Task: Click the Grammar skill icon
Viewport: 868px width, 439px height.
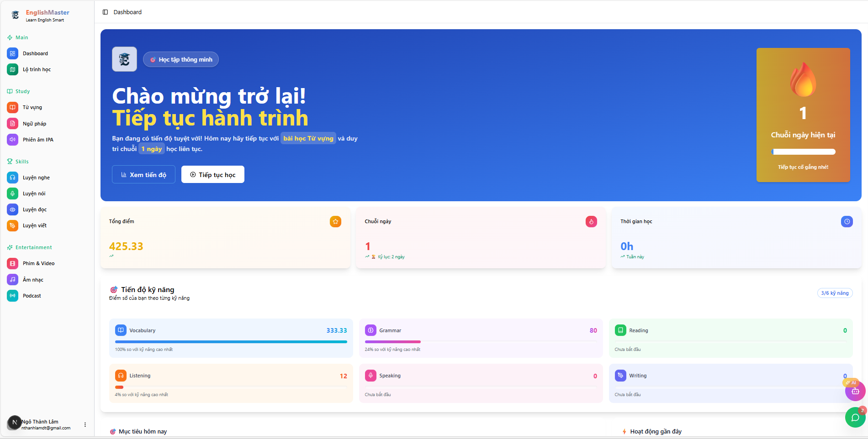Action: pyautogui.click(x=370, y=330)
